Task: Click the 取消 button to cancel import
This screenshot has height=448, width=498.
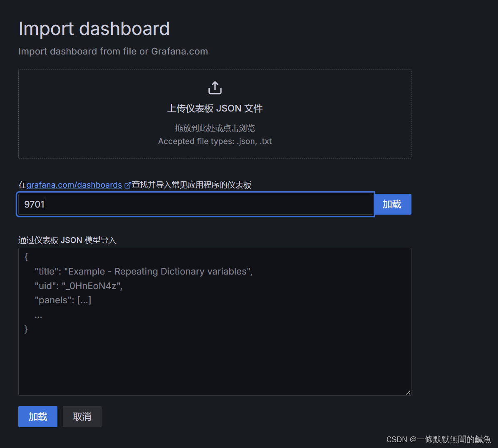Action: pos(82,416)
